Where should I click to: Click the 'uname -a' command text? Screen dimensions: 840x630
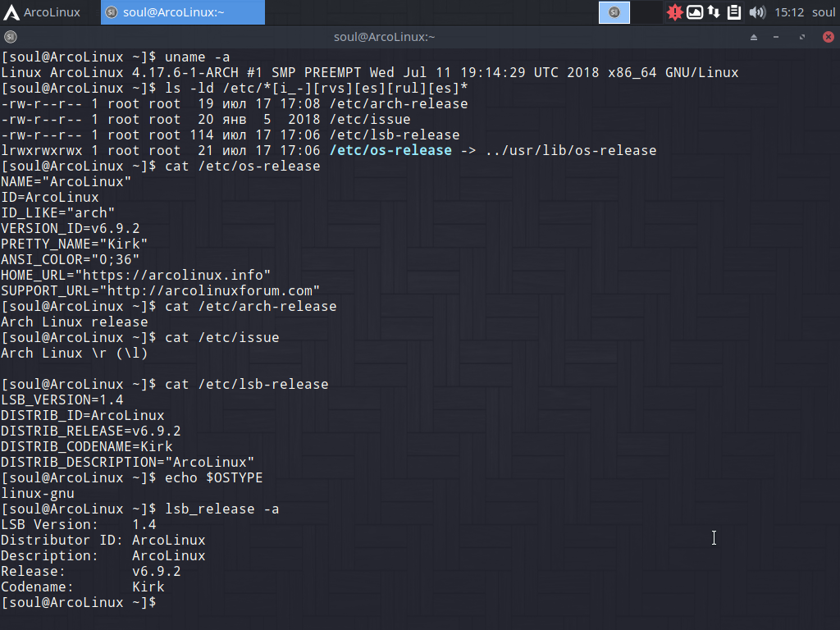coord(197,57)
